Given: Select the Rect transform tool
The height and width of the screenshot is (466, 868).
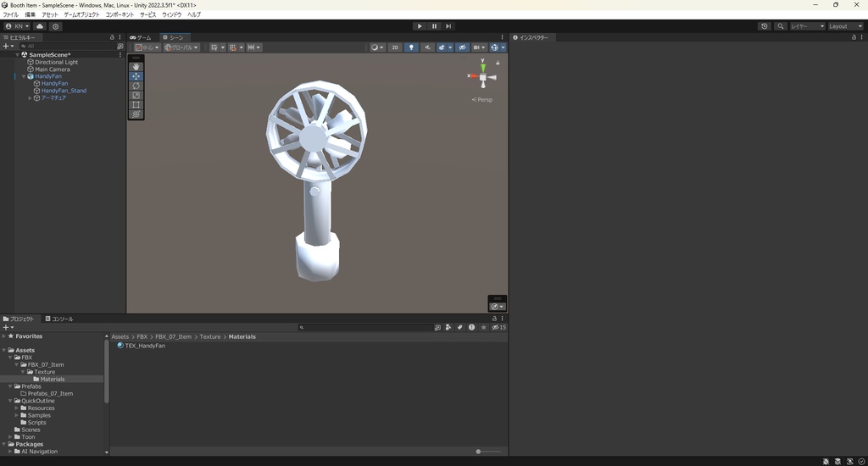Looking at the screenshot, I should click(136, 104).
